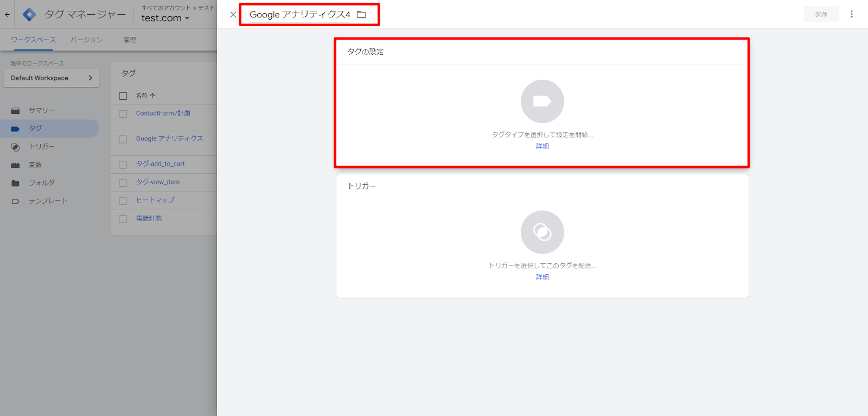This screenshot has width=868, height=416.
Task: Click タグタイプを選択して設定を開始 text
Action: click(x=542, y=135)
